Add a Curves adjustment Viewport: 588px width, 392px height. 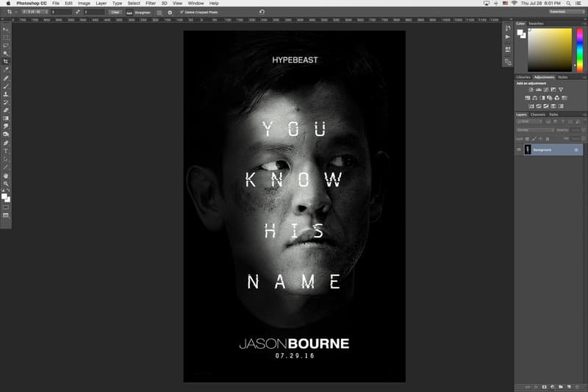click(x=546, y=90)
